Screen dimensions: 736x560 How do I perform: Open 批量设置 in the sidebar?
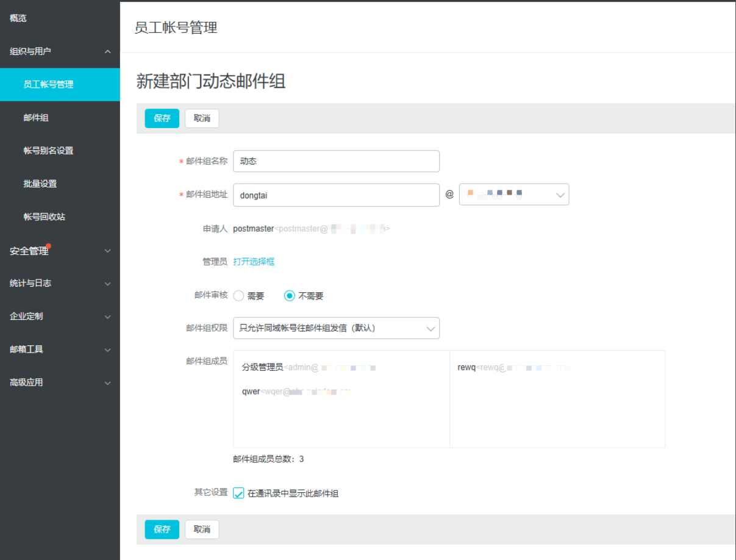tap(40, 184)
